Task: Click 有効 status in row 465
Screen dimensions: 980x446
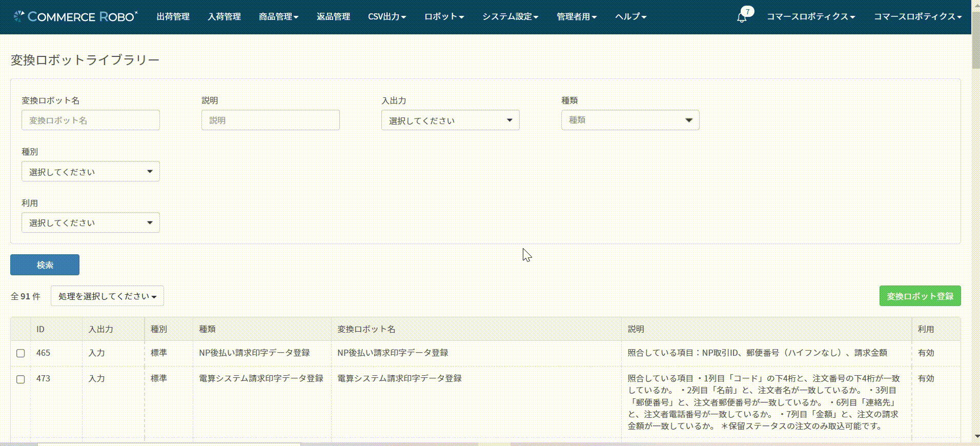Action: (926, 353)
